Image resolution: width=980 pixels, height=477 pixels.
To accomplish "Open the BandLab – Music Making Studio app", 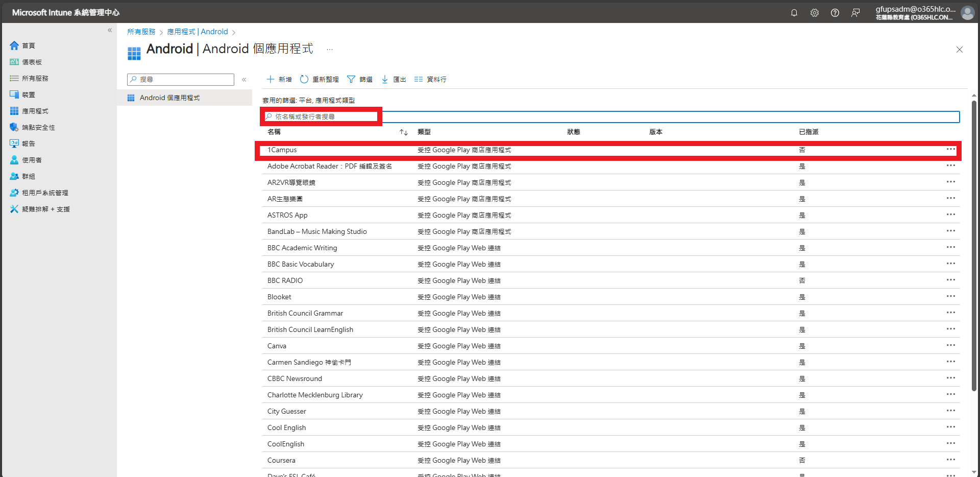I will pos(317,231).
